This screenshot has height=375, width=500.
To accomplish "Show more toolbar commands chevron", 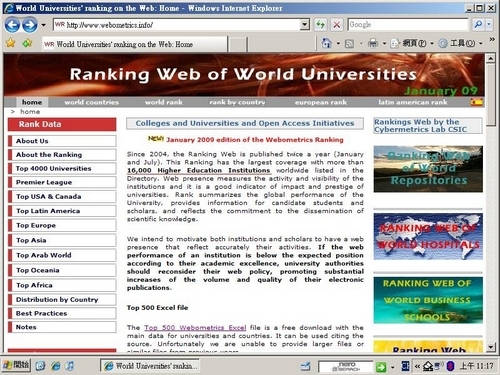I will pos(492,40).
